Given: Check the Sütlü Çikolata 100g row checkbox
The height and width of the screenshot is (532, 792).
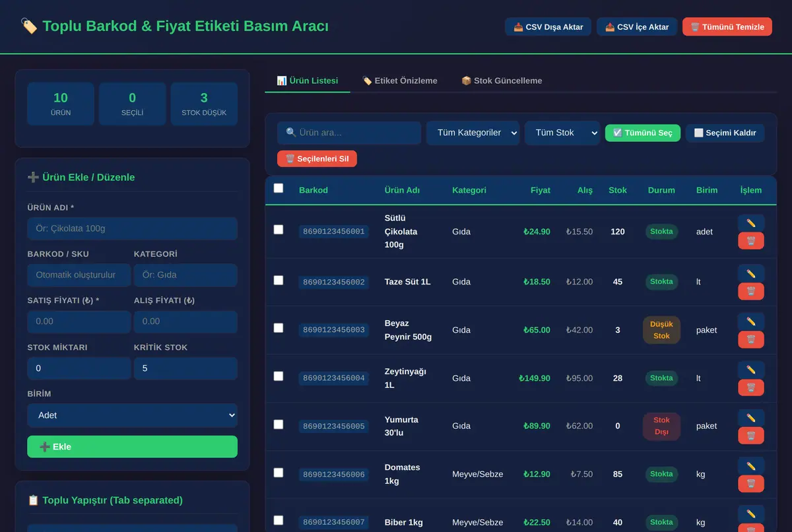Looking at the screenshot, I should click(279, 230).
